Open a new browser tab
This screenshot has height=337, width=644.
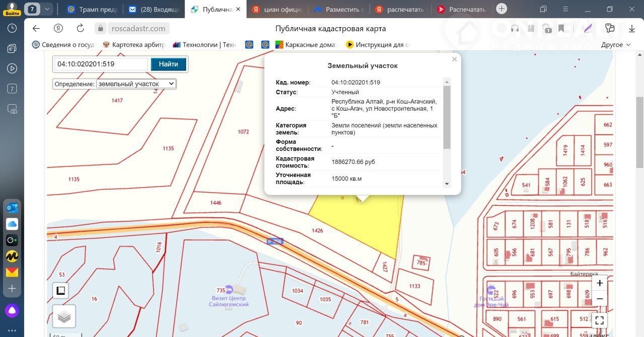click(502, 9)
